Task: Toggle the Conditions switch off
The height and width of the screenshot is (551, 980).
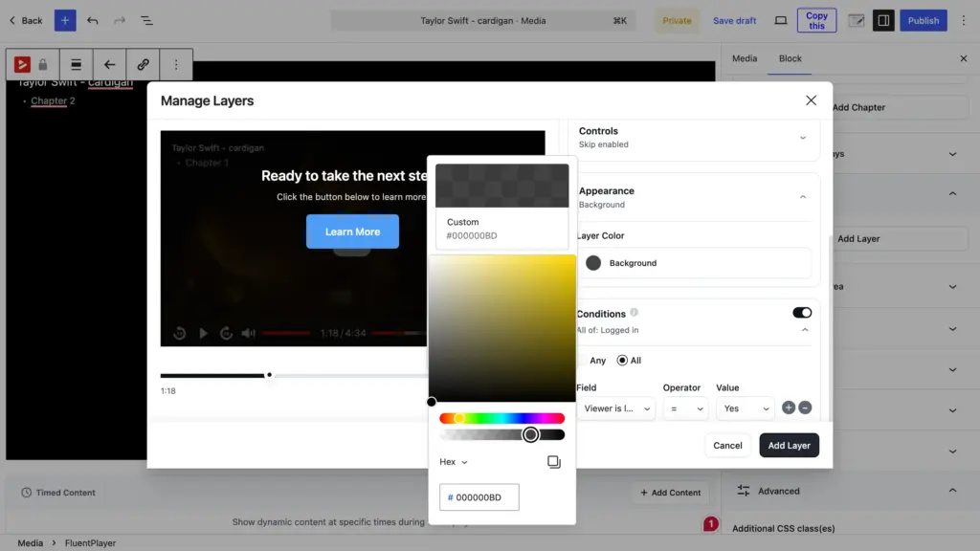Action: coord(802,313)
